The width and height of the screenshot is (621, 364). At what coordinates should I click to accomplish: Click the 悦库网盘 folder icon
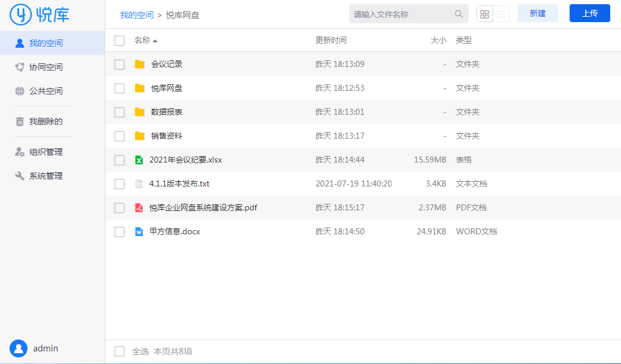139,88
